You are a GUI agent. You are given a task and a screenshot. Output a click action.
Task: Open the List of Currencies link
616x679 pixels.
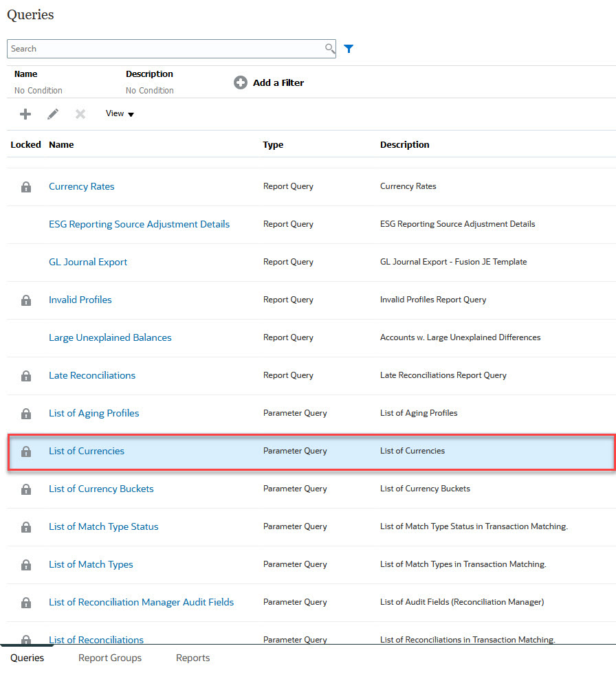(87, 451)
